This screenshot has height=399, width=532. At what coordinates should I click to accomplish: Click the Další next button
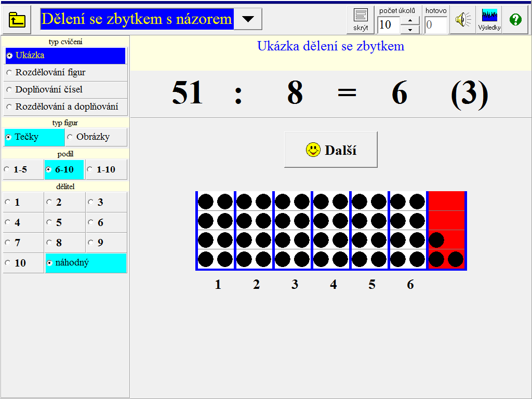tap(331, 150)
